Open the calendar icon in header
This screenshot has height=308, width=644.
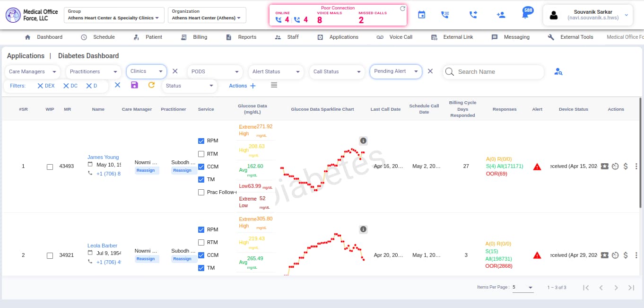[x=422, y=15]
